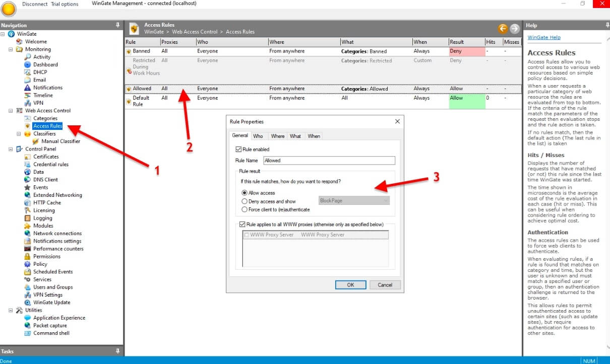Confirm the rule with OK
610x364 pixels.
coord(350,285)
